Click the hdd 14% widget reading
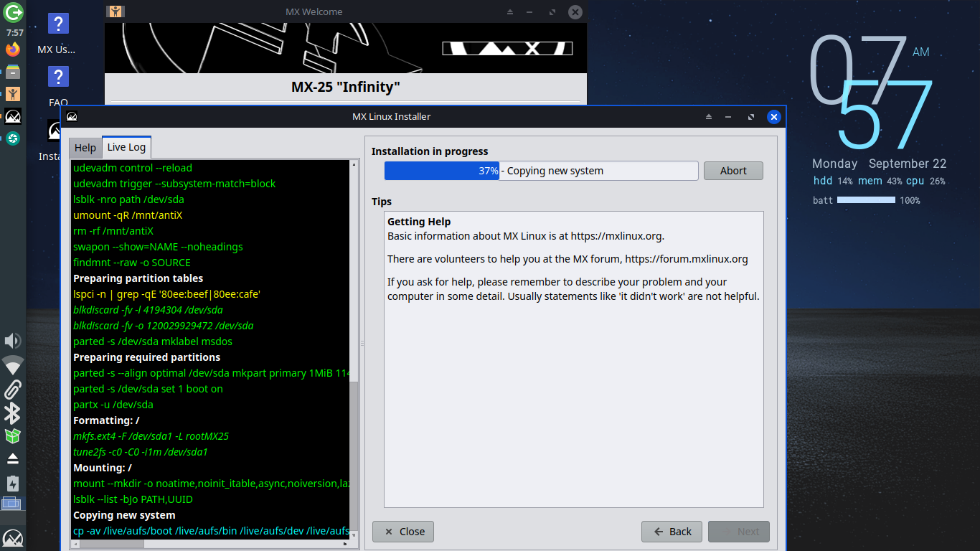This screenshot has width=980, height=551. tap(833, 182)
